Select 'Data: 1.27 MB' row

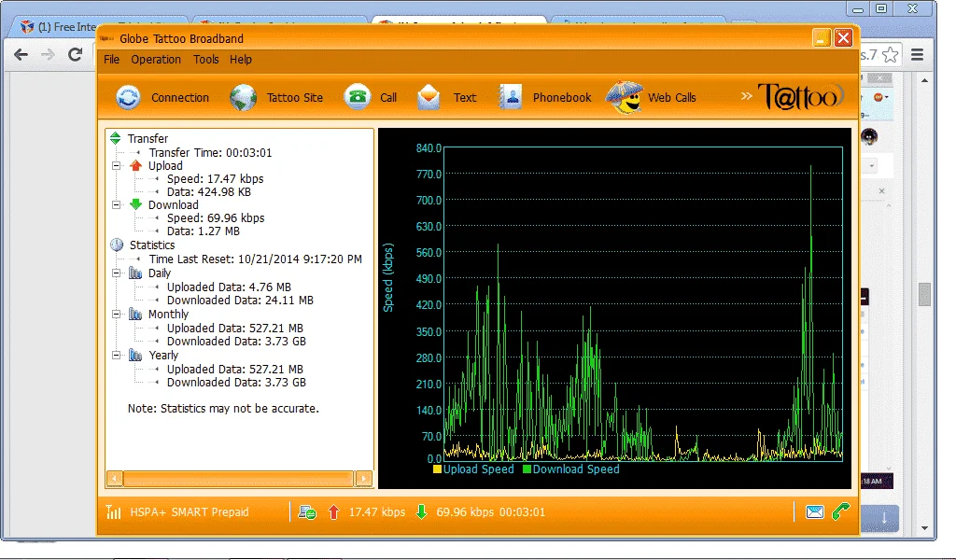pyautogui.click(x=204, y=231)
